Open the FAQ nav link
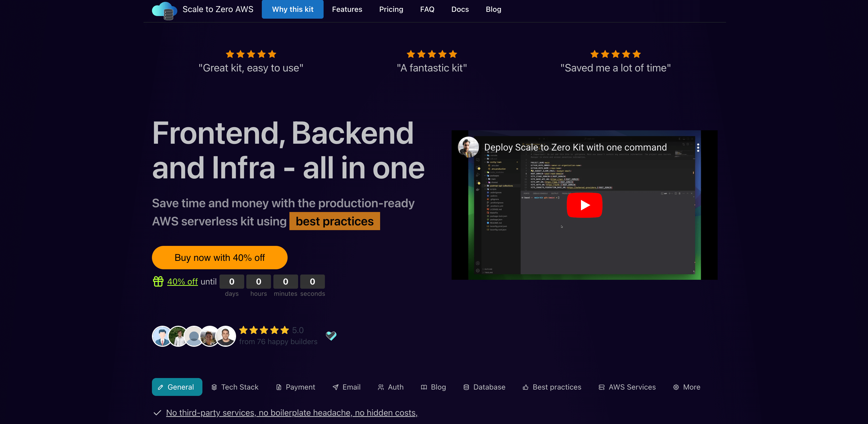Image resolution: width=868 pixels, height=424 pixels. [427, 9]
